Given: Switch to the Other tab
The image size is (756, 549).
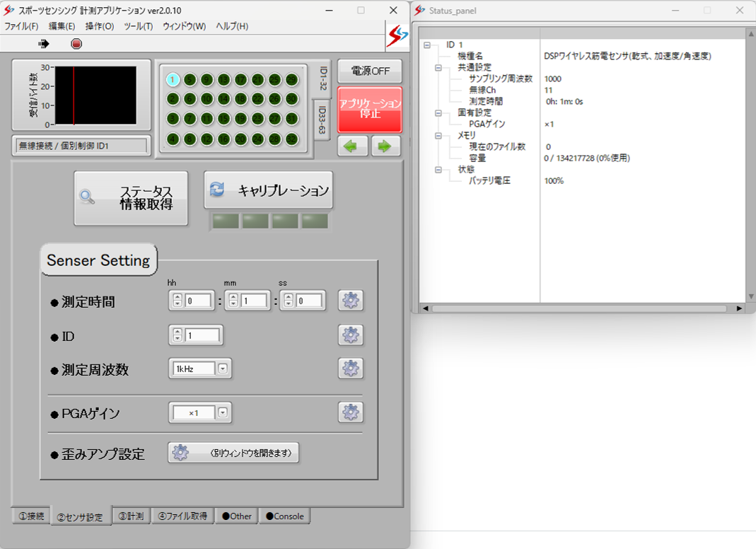Looking at the screenshot, I should (x=237, y=516).
